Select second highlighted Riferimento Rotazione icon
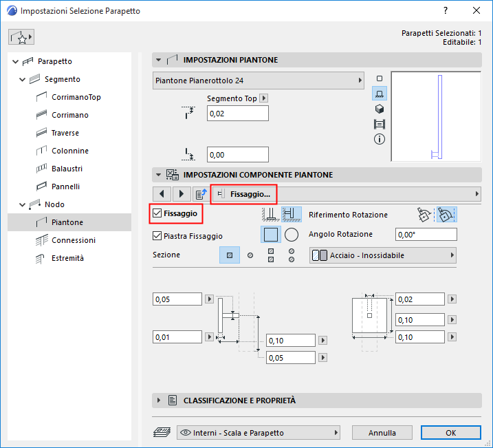The width and height of the screenshot is (493, 448). click(446, 215)
